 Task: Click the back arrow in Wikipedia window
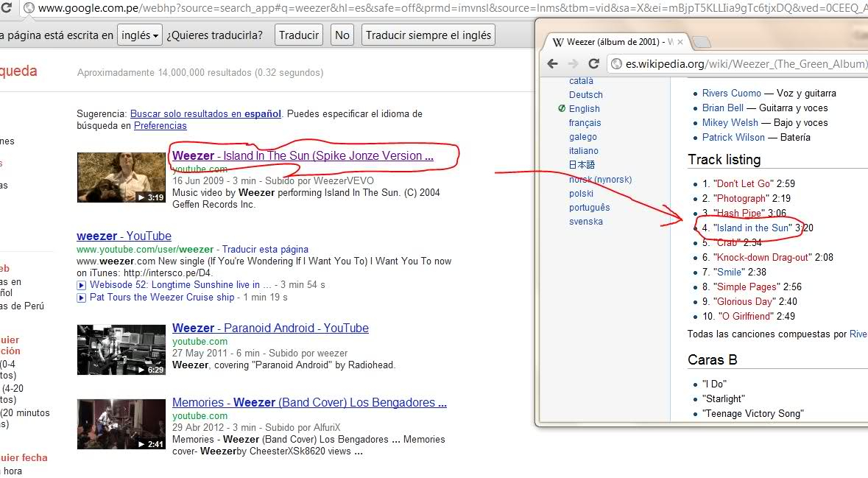553,64
